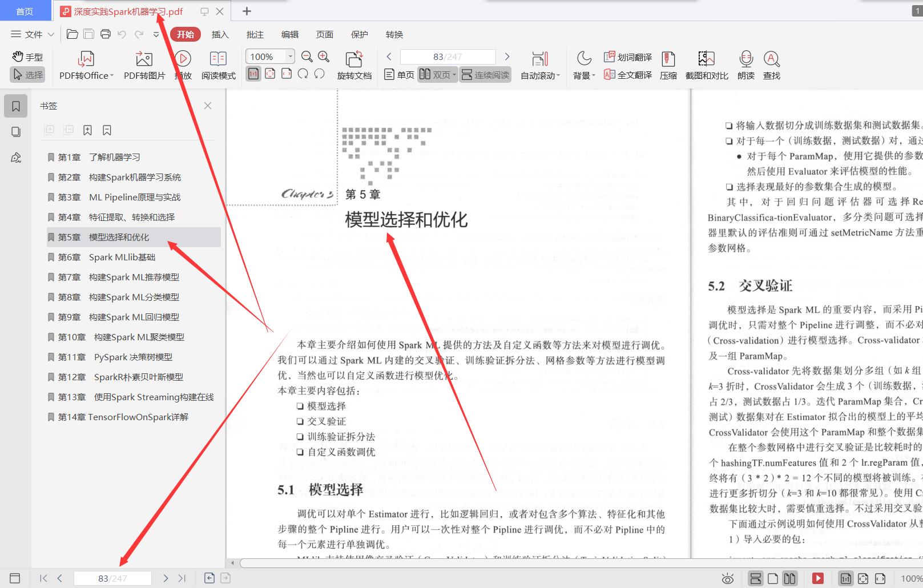This screenshot has width=923, height=588.
Task: Toggle navigation pane icon in status bar
Action: (x=15, y=578)
